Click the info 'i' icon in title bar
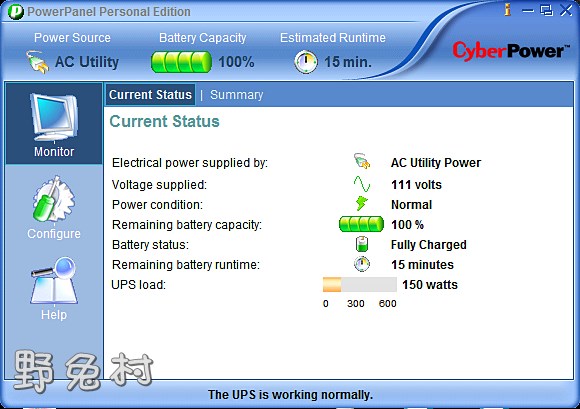The width and height of the screenshot is (580, 409). coord(508,10)
